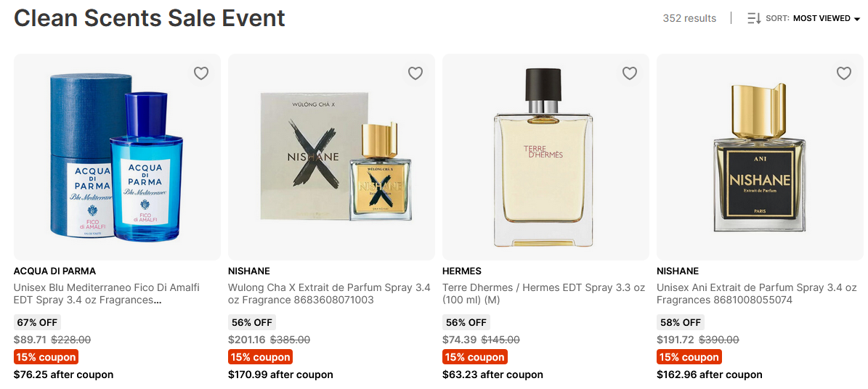The image size is (868, 389).
Task: Click 15% coupon tag under Nishane Ani
Action: tap(689, 357)
